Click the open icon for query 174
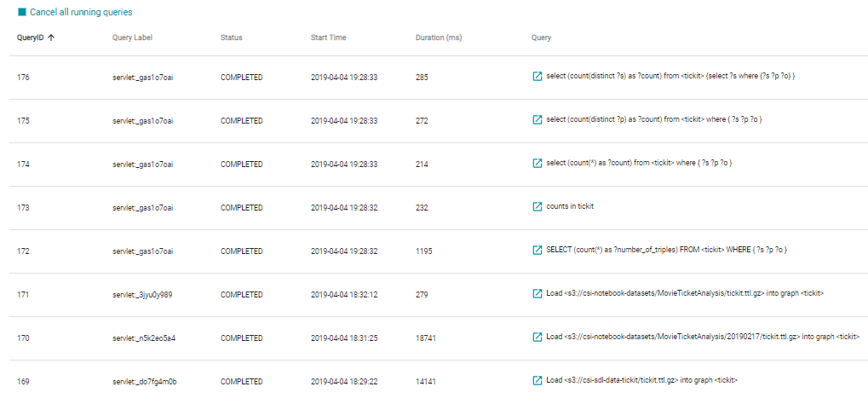The image size is (868, 404). point(537,163)
